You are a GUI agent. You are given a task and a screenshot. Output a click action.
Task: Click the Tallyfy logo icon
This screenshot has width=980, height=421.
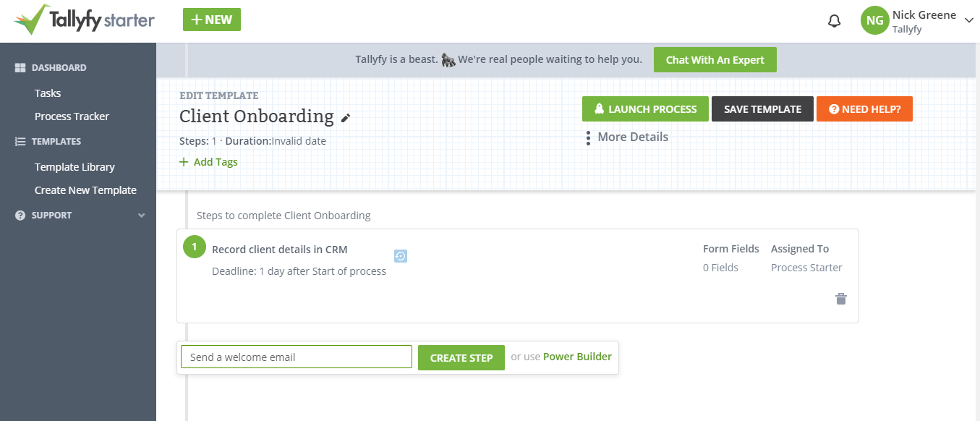pyautogui.click(x=30, y=20)
